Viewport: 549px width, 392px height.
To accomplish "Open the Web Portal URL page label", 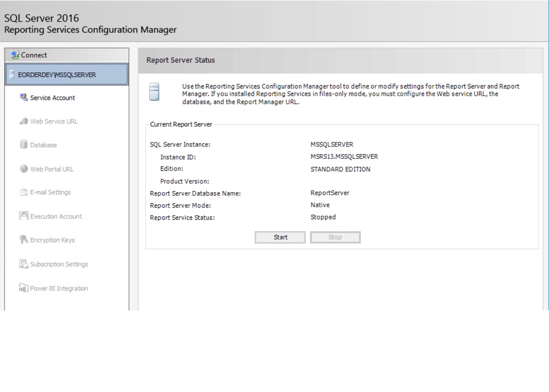I will 52,169.
